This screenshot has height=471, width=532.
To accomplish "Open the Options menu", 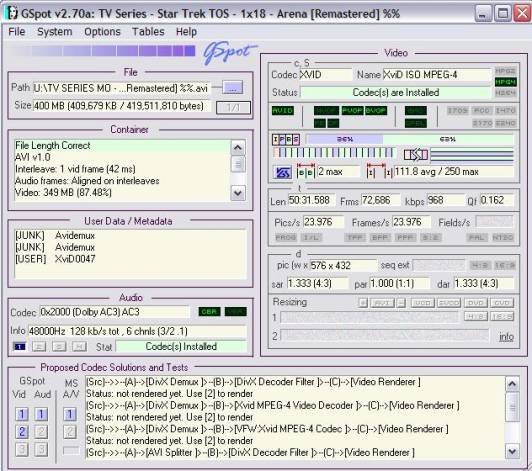I will pos(102,32).
